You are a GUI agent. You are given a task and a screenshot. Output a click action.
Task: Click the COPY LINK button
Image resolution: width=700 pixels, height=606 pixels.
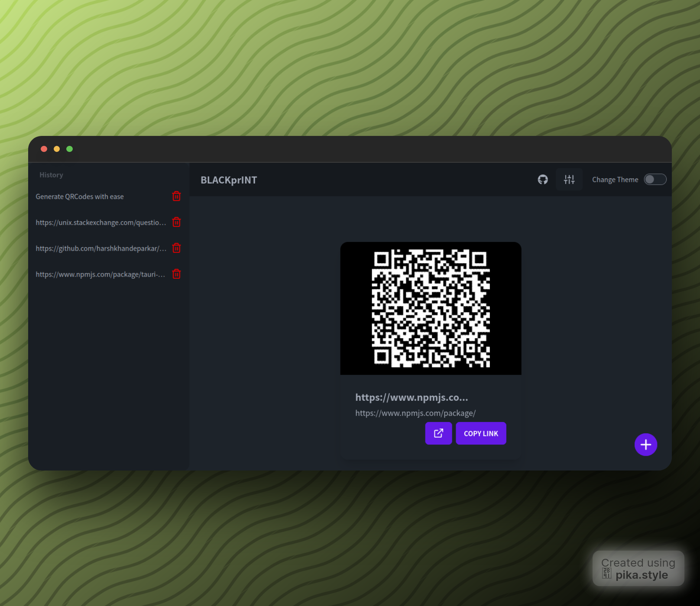(481, 433)
